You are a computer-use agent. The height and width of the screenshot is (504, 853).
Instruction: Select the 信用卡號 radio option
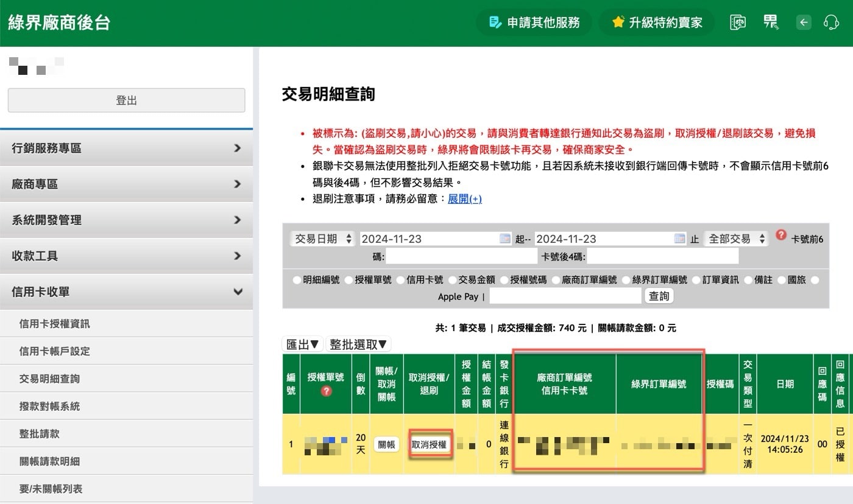pyautogui.click(x=400, y=280)
